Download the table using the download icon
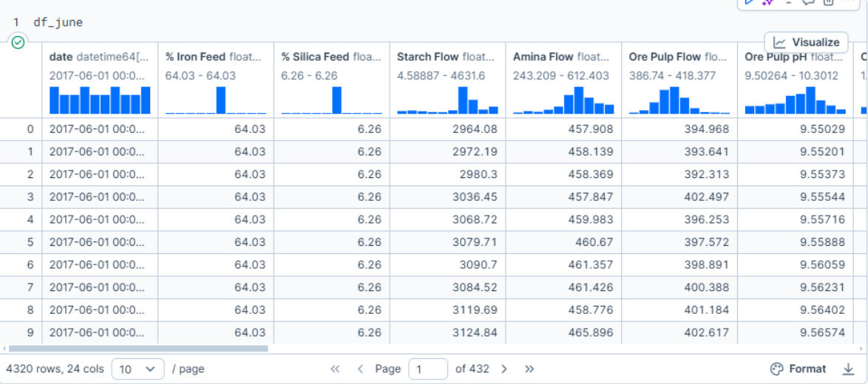This screenshot has height=384, width=868. (x=848, y=368)
